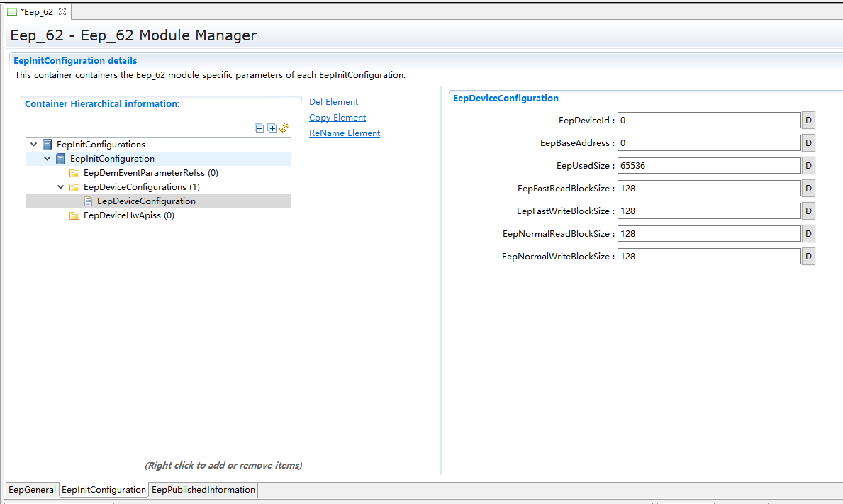Image resolution: width=843 pixels, height=504 pixels.
Task: Close the Eep_62 editor tab
Action: coord(62,11)
